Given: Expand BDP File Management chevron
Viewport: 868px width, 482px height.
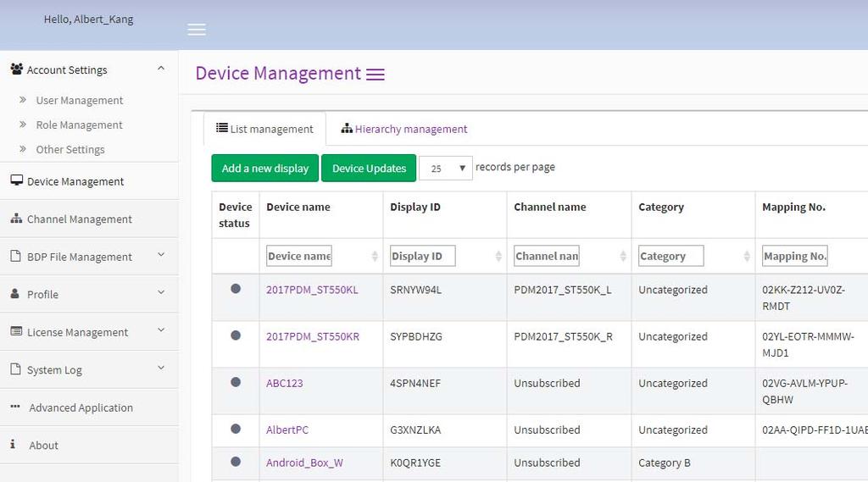Looking at the screenshot, I should (x=161, y=255).
